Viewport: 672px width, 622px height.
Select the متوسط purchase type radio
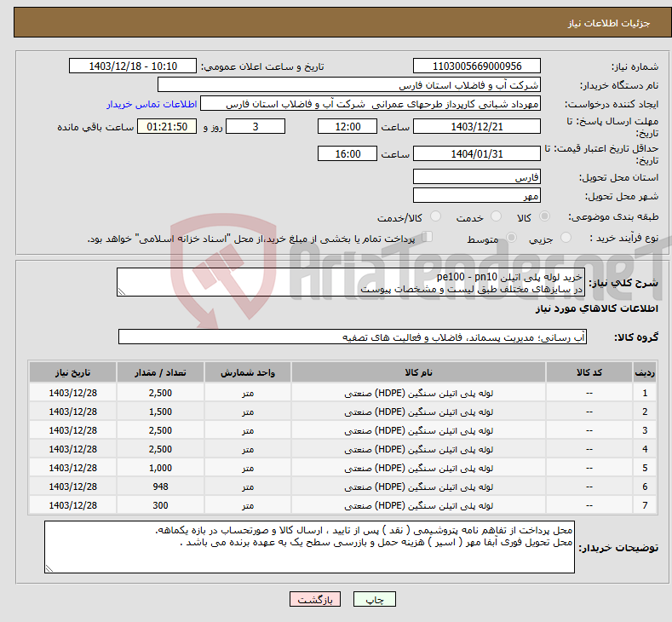click(x=511, y=237)
